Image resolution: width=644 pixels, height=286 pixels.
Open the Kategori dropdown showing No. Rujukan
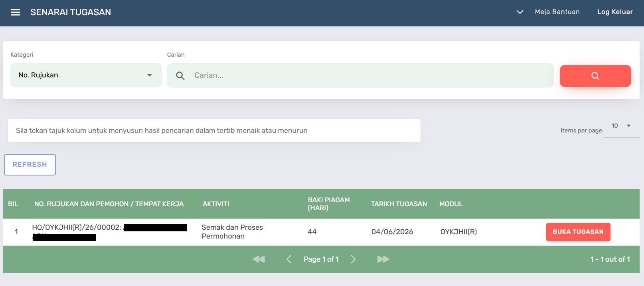86,75
